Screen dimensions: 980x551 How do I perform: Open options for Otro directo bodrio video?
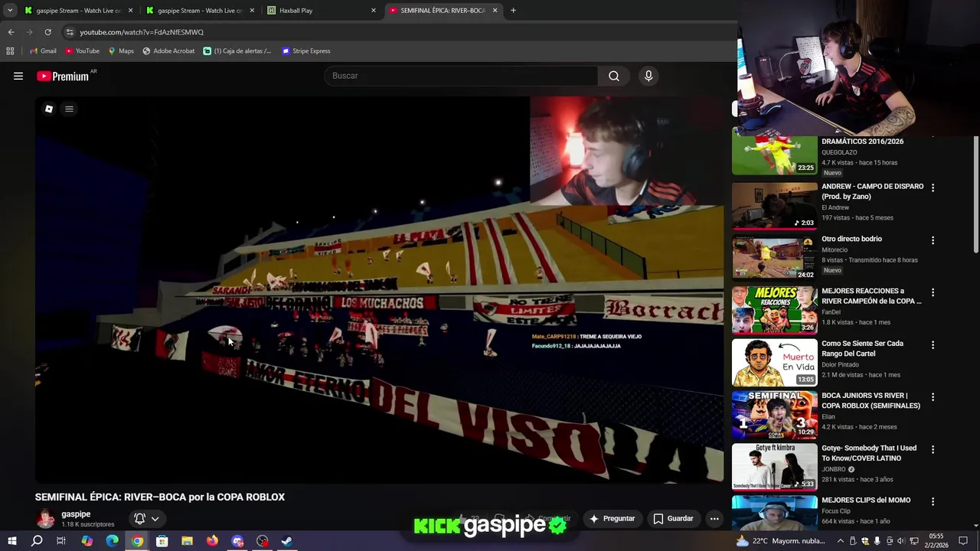933,240
